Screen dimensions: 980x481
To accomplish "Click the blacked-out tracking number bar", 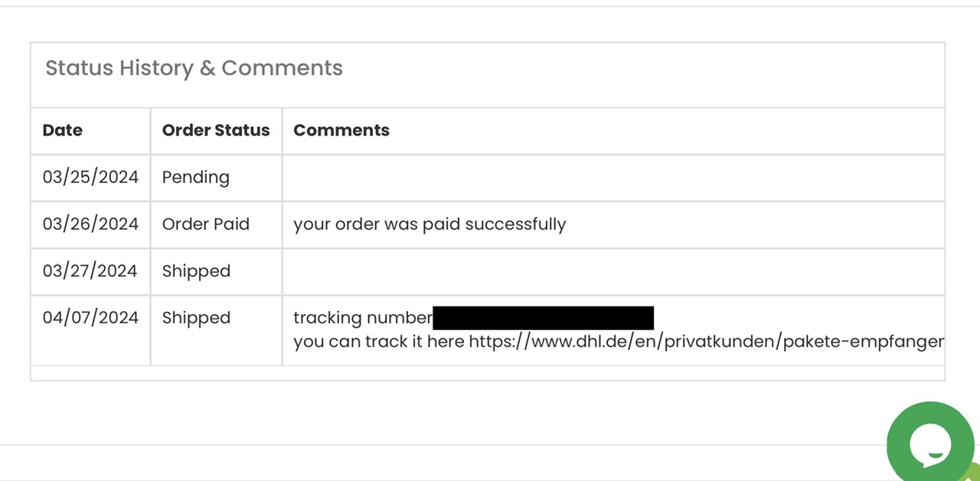I will tap(543, 318).
